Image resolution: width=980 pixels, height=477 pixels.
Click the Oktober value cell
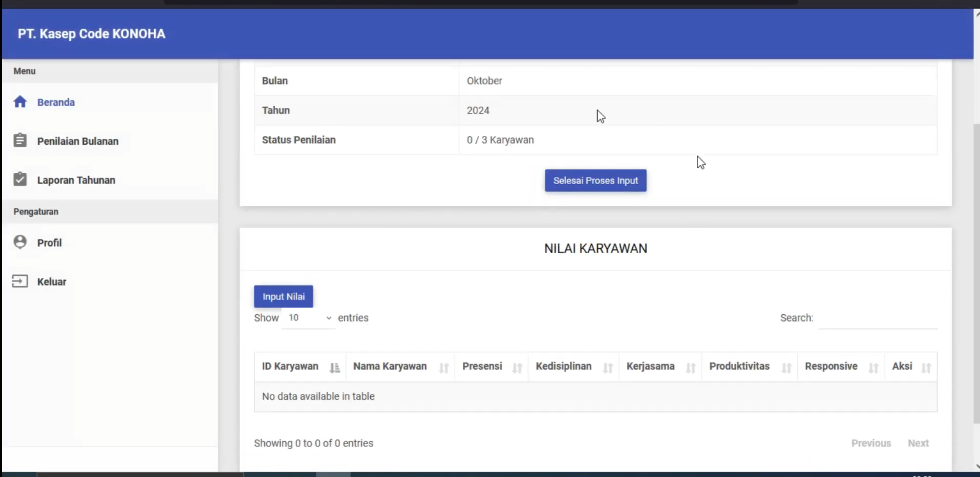[x=698, y=81]
